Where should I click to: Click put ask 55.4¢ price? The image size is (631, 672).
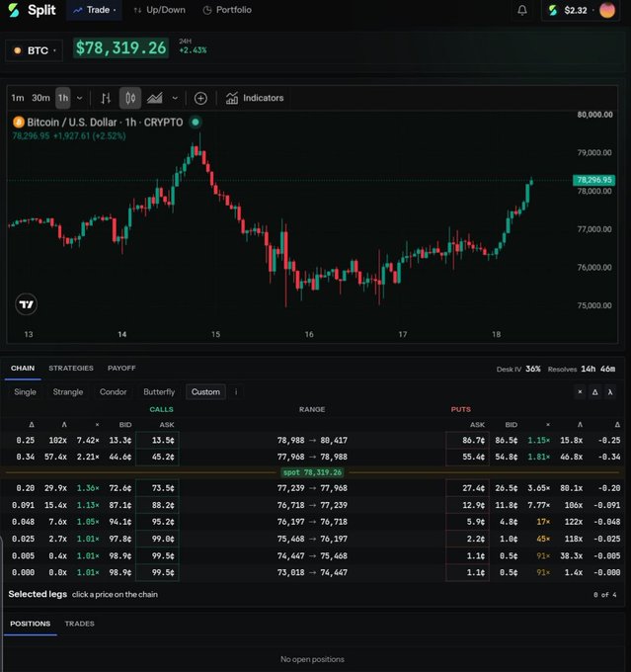467,457
